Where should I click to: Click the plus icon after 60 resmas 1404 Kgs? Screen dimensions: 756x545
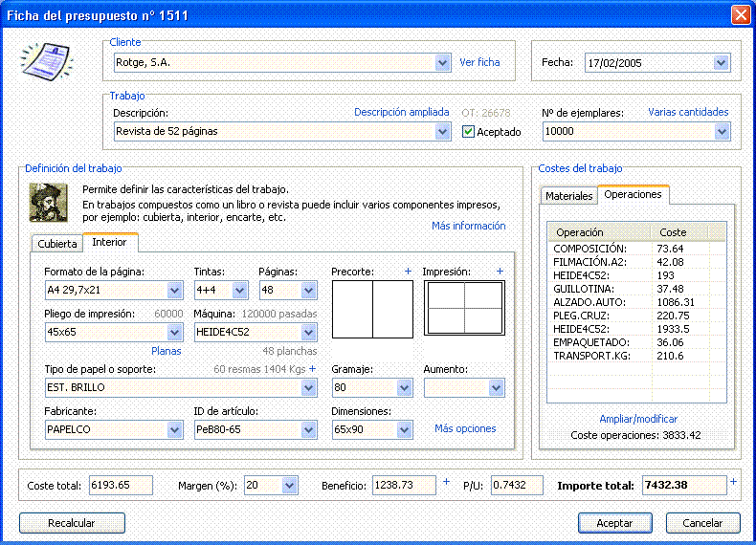pyautogui.click(x=312, y=369)
